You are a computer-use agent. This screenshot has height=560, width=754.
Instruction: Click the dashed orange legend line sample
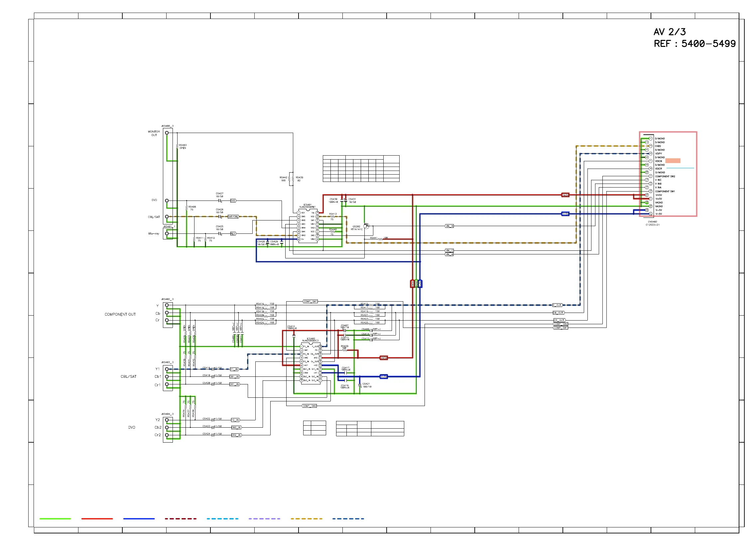click(x=306, y=519)
